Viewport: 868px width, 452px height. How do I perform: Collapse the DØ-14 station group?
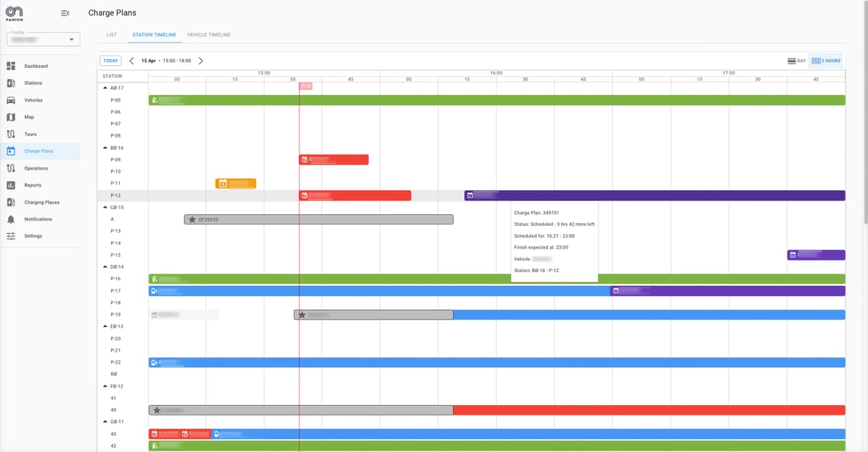pos(105,267)
